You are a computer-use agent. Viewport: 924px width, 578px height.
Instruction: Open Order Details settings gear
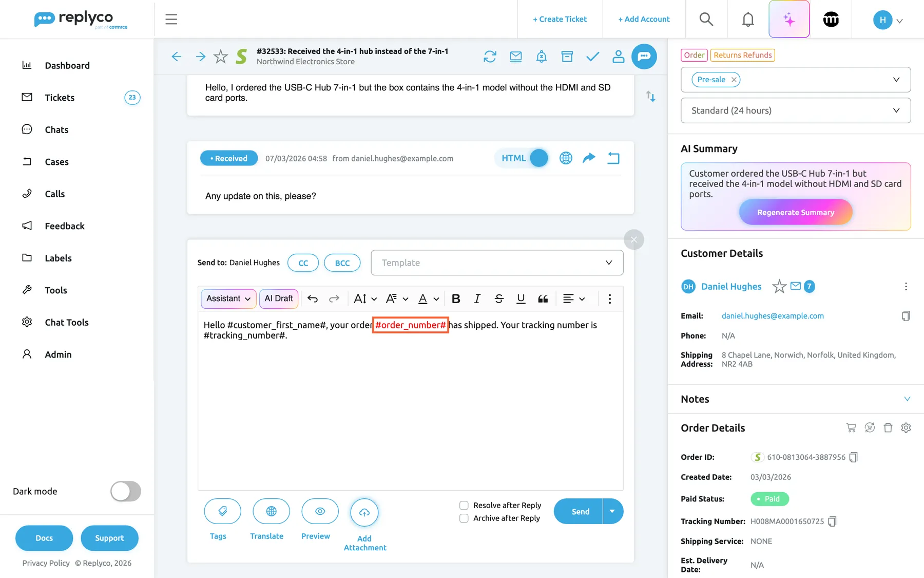pyautogui.click(x=906, y=427)
